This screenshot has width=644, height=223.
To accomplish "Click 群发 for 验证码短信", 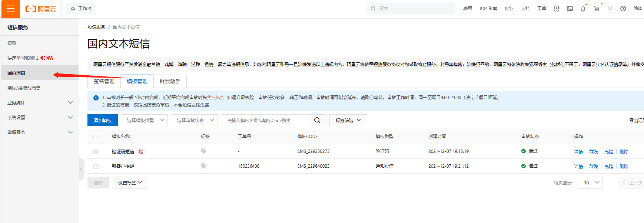I will pos(594,151).
